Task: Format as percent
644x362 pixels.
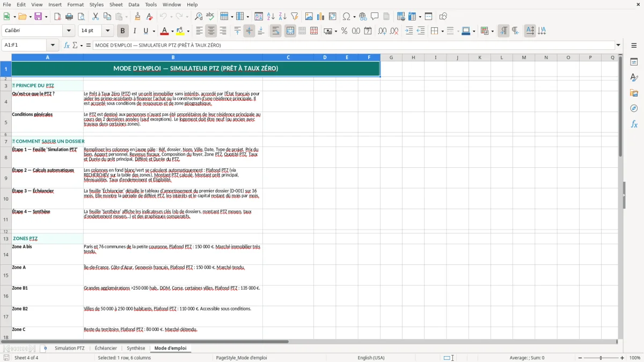Action: pyautogui.click(x=345, y=31)
